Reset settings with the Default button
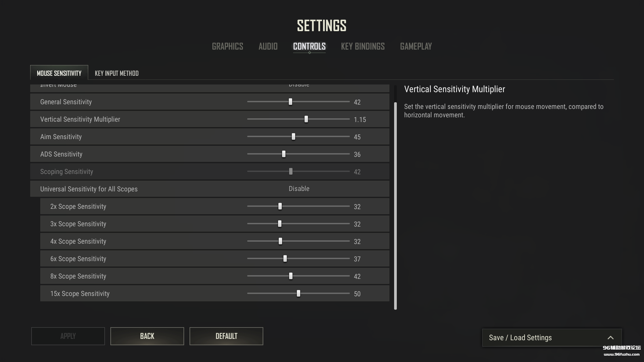 pos(226,336)
